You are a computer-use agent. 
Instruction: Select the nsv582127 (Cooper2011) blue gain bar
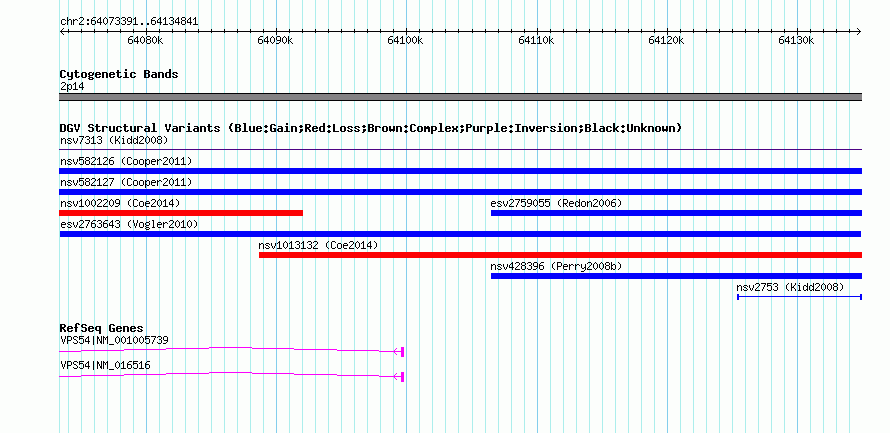pos(460,192)
